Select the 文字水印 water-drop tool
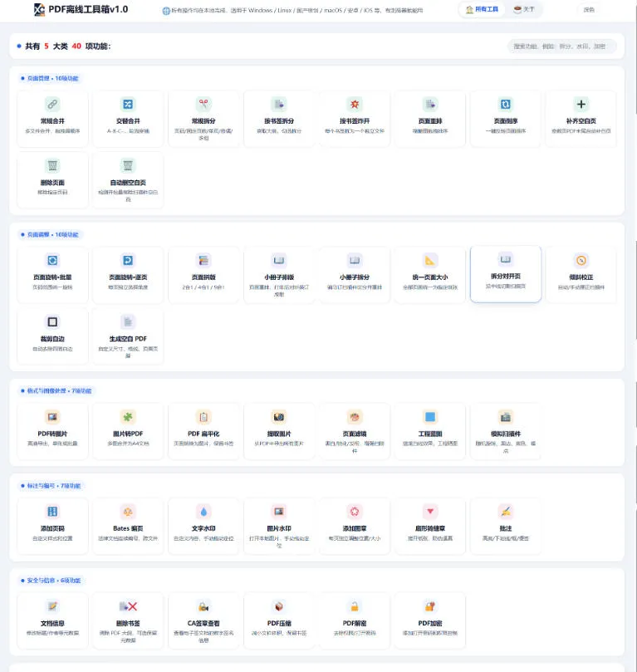This screenshot has width=637, height=672. point(203,527)
